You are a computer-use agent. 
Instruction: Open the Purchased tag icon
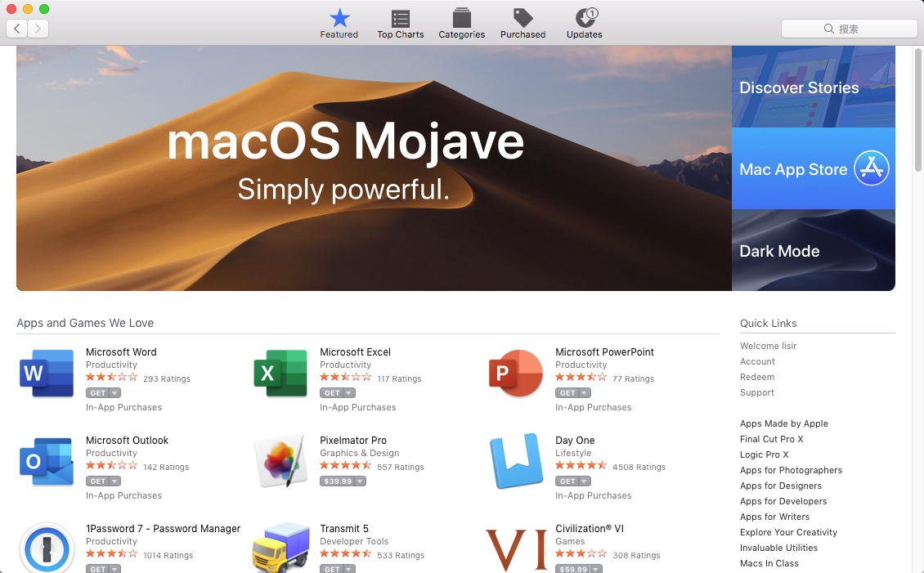coord(523,18)
